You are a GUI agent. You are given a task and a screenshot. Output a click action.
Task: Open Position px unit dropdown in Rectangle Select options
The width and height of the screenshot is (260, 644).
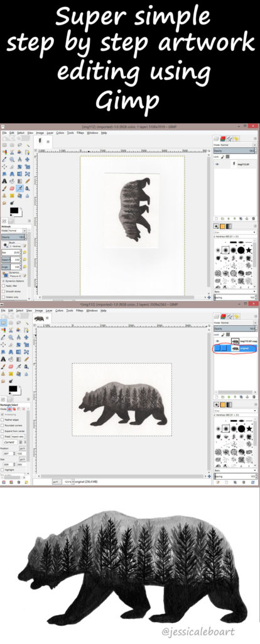[23, 448]
